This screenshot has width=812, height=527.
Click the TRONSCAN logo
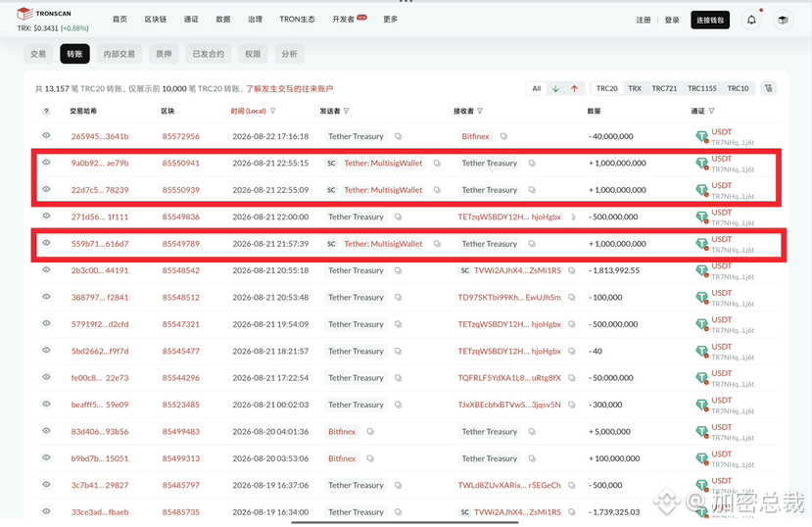point(44,14)
